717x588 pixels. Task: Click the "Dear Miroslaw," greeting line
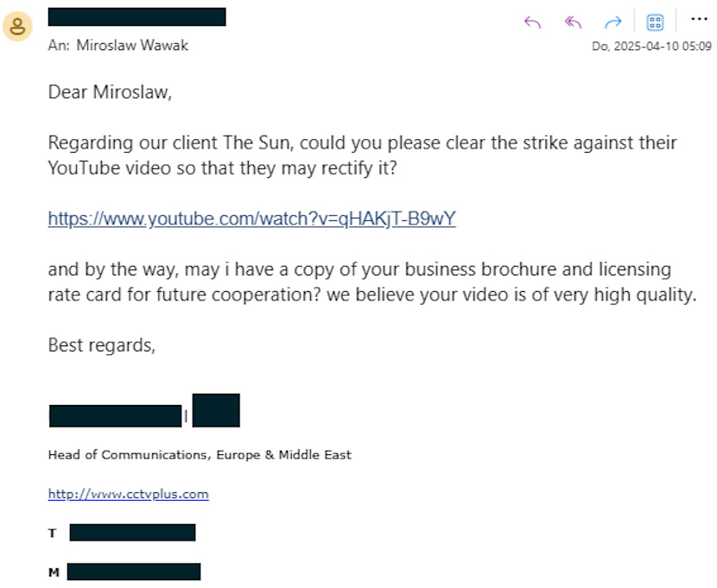click(x=110, y=92)
